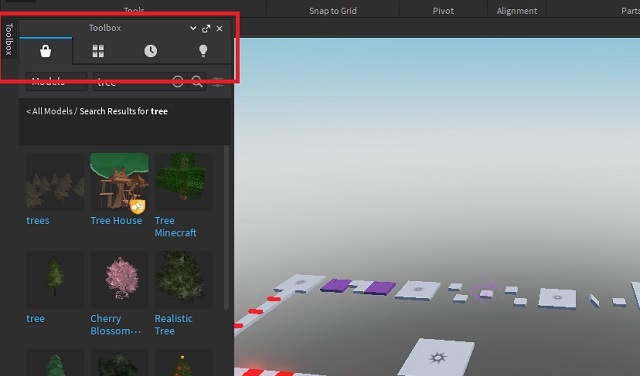Close the Toolbox panel
Viewport: 640px width, 376px height.
point(220,29)
